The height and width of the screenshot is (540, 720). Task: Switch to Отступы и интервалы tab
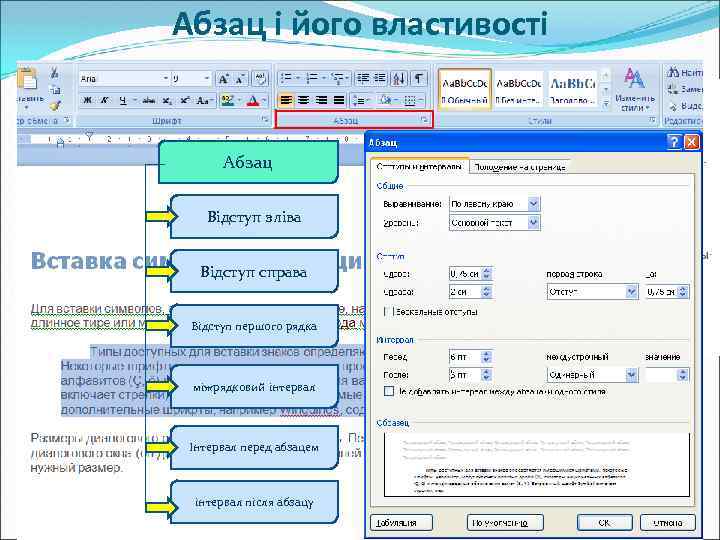[419, 167]
